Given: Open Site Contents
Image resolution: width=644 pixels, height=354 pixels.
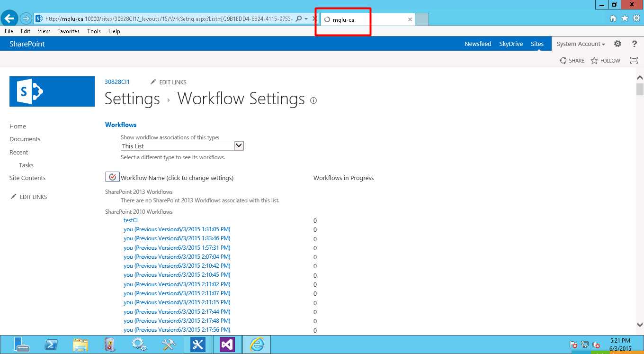Looking at the screenshot, I should [27, 178].
